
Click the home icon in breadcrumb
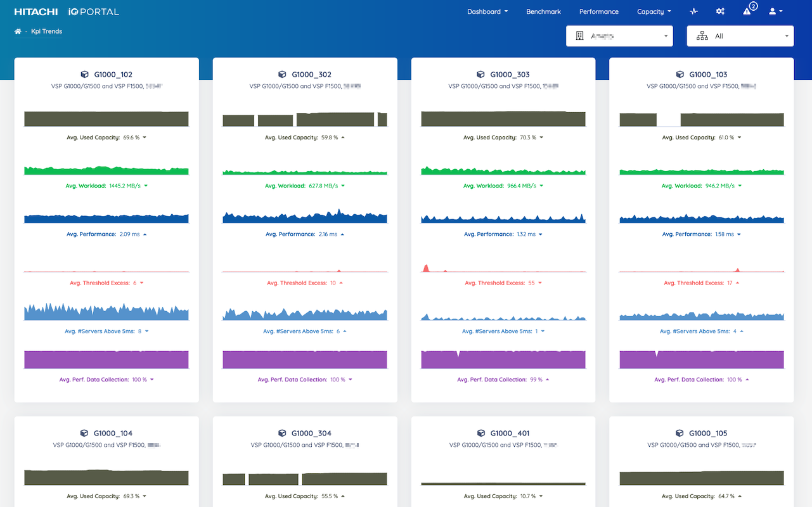pyautogui.click(x=18, y=32)
